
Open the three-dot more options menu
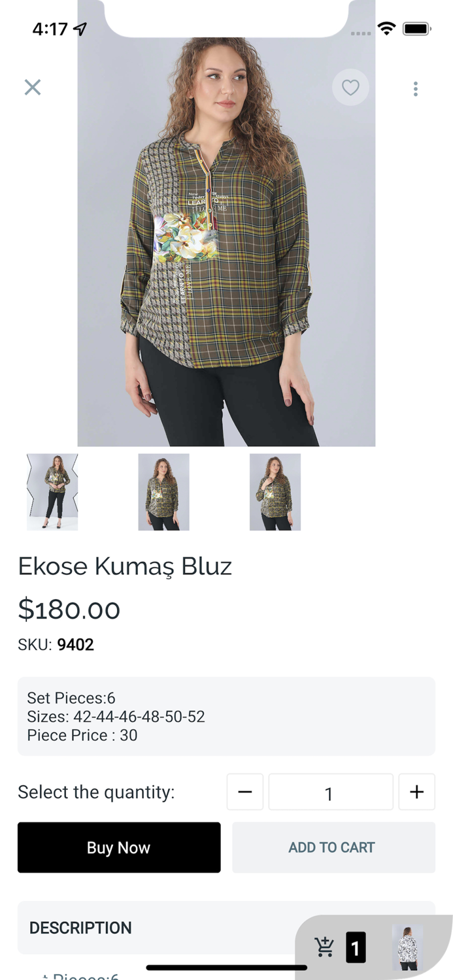tap(415, 89)
